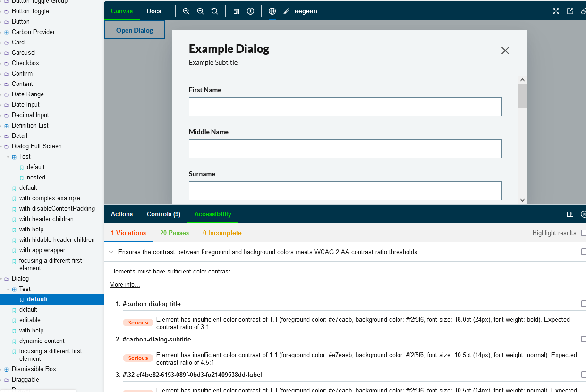
Task: Open the Confirm folder
Action: (22, 74)
